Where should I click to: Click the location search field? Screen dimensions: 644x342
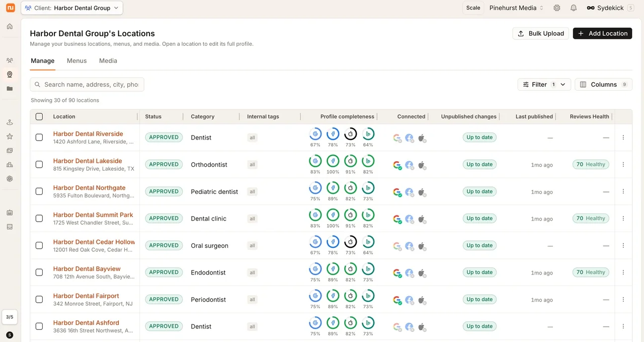click(87, 85)
